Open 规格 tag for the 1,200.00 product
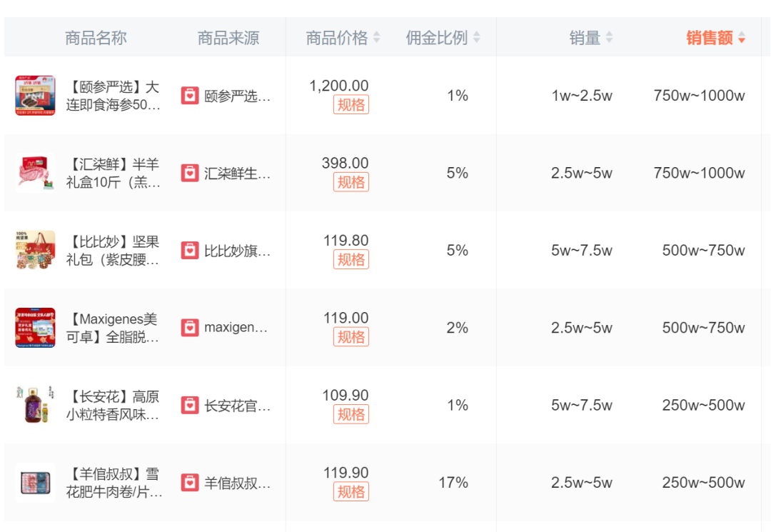Image resolution: width=771 pixels, height=532 pixels. [x=351, y=105]
